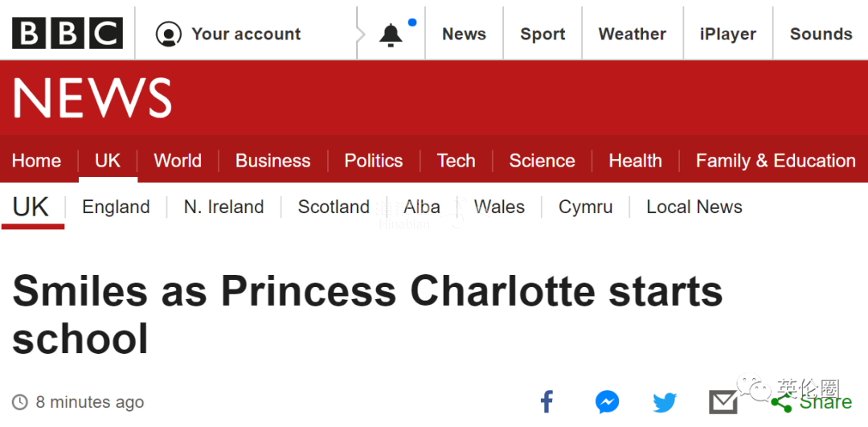Screen dimensions: 868x427
Task: Open the Weather section
Action: (632, 35)
